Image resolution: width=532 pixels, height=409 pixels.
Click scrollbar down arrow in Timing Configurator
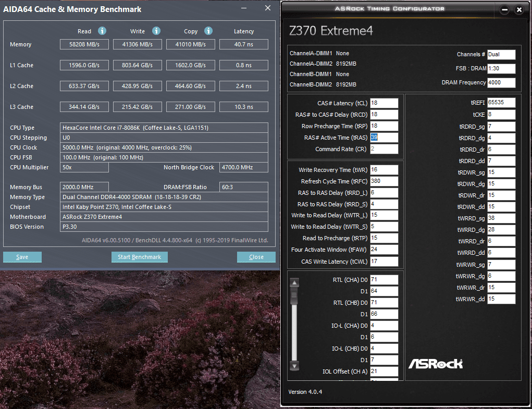[294, 366]
